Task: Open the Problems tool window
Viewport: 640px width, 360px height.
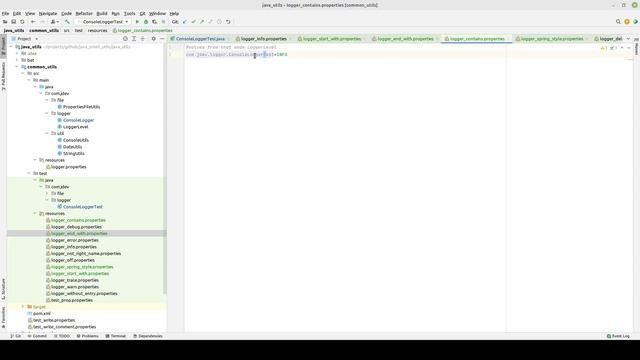Action: [88, 336]
